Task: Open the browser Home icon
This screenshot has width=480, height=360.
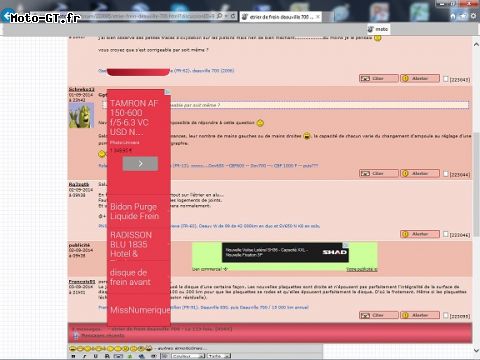Action: click(x=453, y=16)
